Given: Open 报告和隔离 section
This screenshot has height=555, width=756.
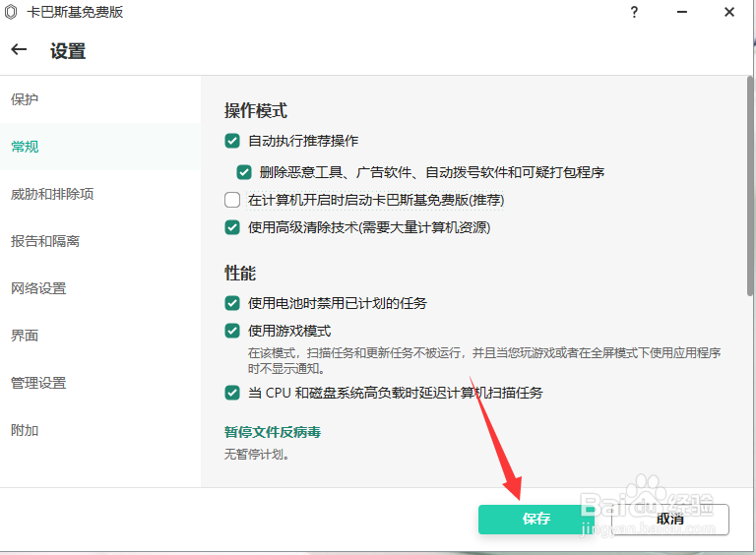Looking at the screenshot, I should pos(100,241).
